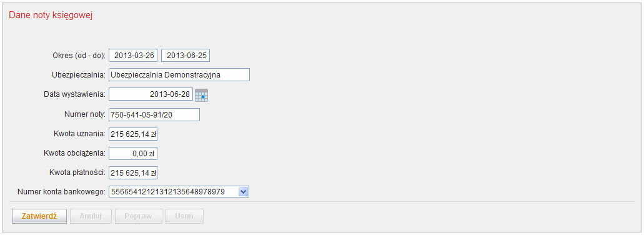Click the Data wystawienia label text
This screenshot has width=644, height=235.
point(75,94)
